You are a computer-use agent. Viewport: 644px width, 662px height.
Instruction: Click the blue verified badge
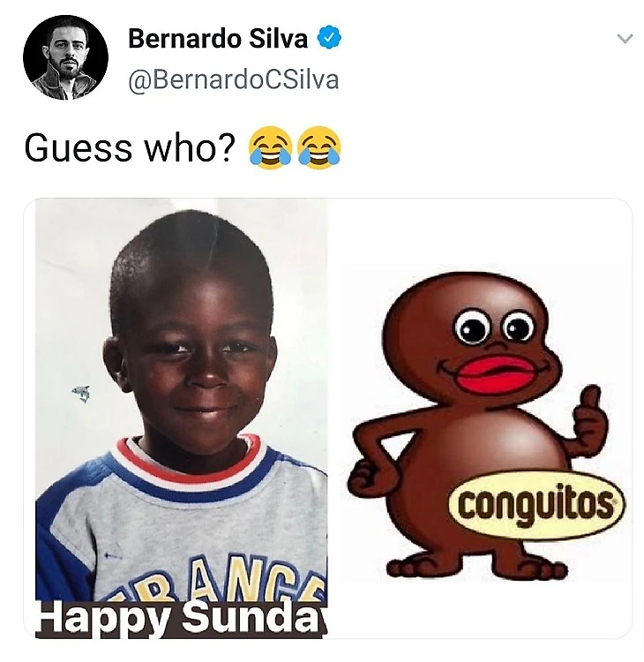(329, 38)
